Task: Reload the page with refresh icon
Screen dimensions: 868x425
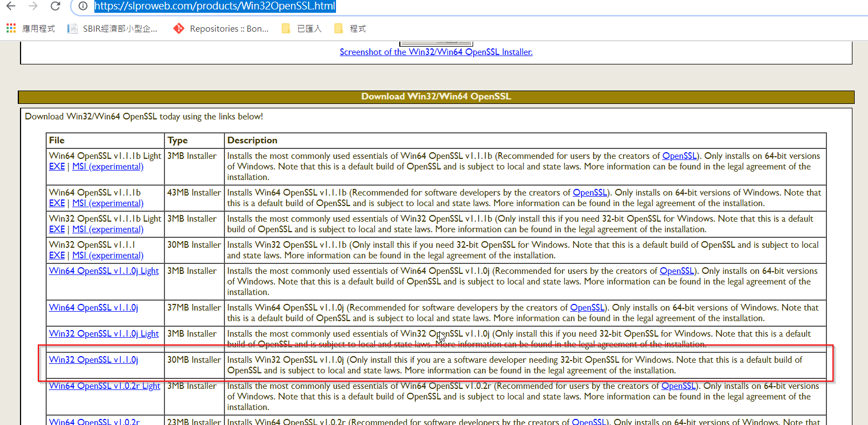Action: 55,7
